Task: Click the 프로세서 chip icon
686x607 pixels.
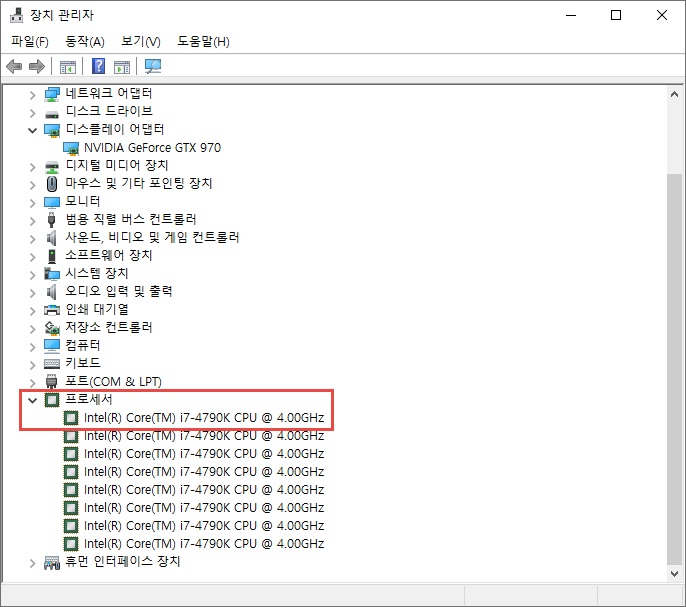Action: pyautogui.click(x=52, y=400)
